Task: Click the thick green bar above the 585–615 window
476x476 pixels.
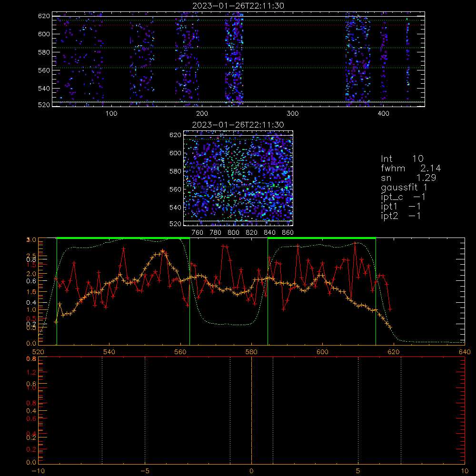Action: [x=322, y=238]
